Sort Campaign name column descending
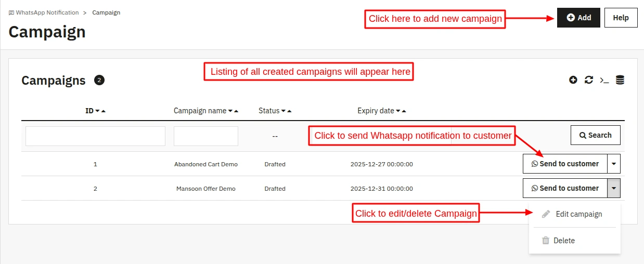The width and height of the screenshot is (644, 264). click(x=230, y=111)
